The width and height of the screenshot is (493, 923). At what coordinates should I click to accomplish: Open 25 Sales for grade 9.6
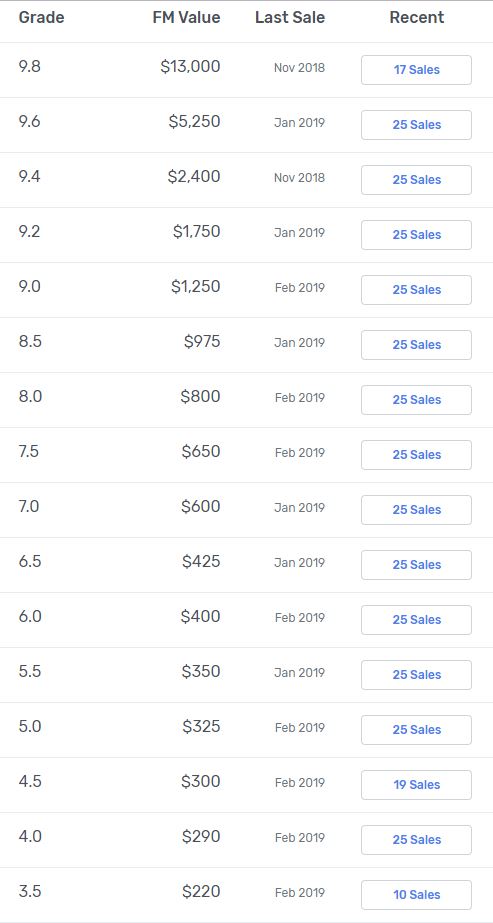(416, 125)
